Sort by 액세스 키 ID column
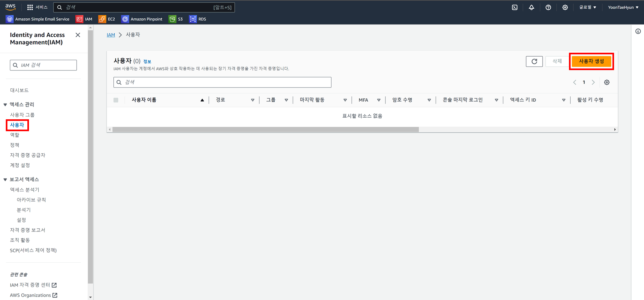 (x=563, y=100)
